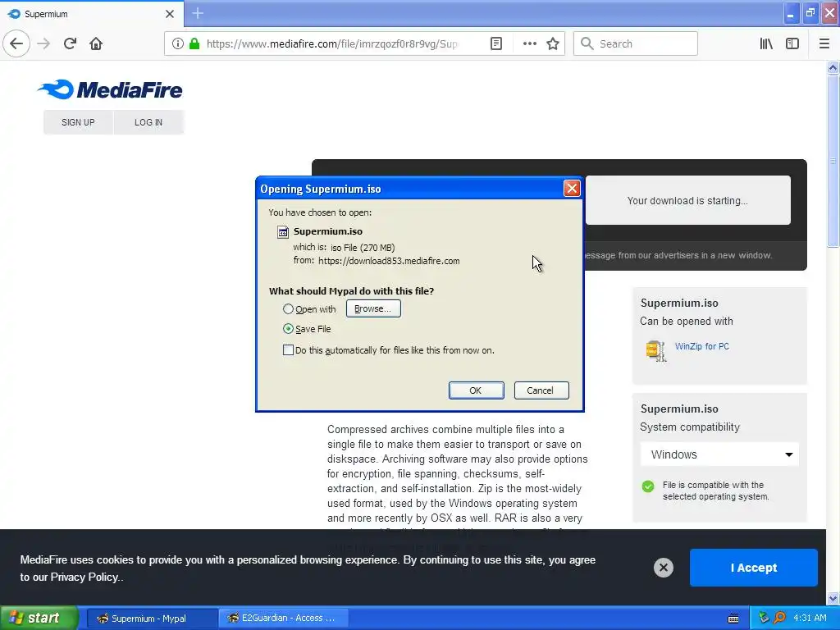Viewport: 840px width, 630px height.
Task: Close the Opening Supermium.iso dialog
Action: point(572,189)
